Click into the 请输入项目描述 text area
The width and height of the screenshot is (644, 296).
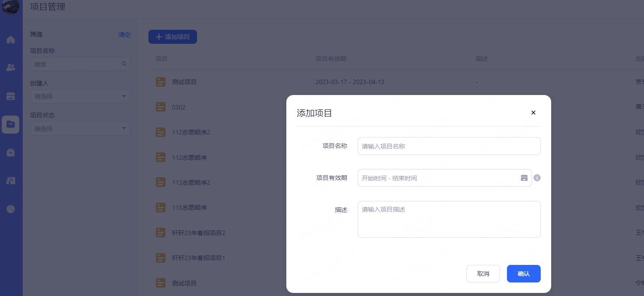[449, 219]
